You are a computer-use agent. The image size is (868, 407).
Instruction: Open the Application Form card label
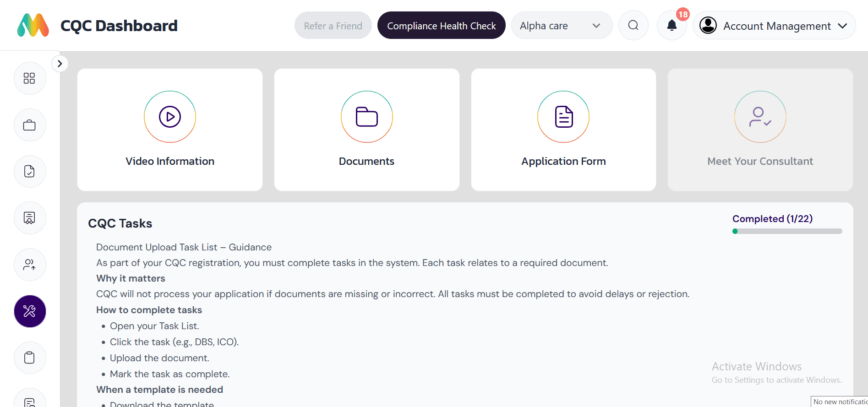click(x=563, y=161)
